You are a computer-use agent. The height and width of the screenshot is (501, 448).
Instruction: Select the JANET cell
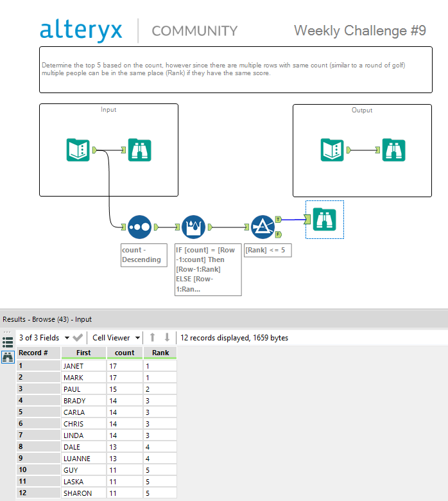coord(83,366)
